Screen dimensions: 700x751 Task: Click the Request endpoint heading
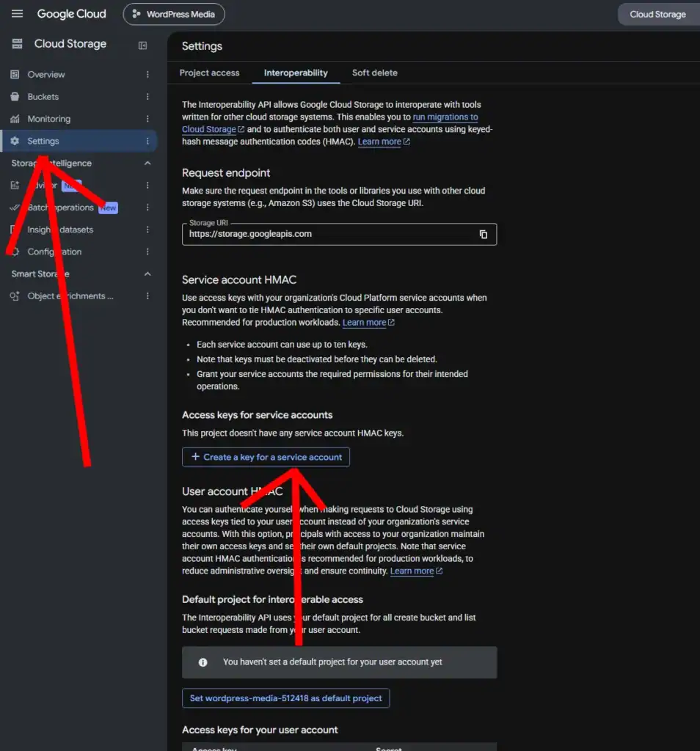tap(226, 173)
